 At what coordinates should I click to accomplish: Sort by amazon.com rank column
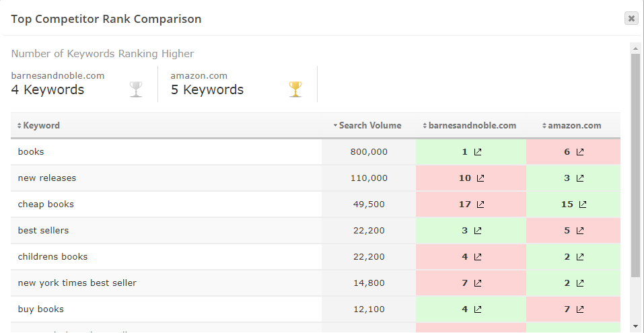(574, 126)
